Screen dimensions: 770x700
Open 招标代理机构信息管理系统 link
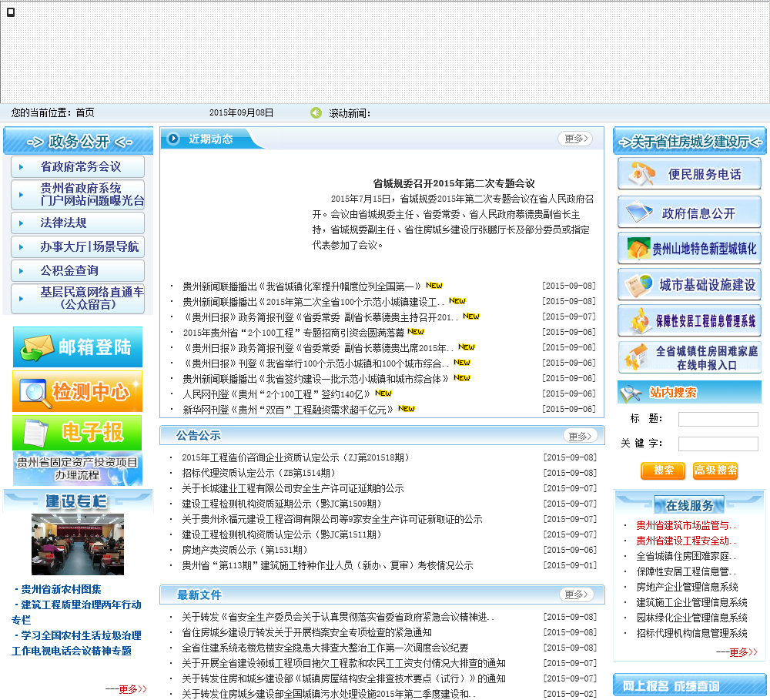tap(692, 633)
